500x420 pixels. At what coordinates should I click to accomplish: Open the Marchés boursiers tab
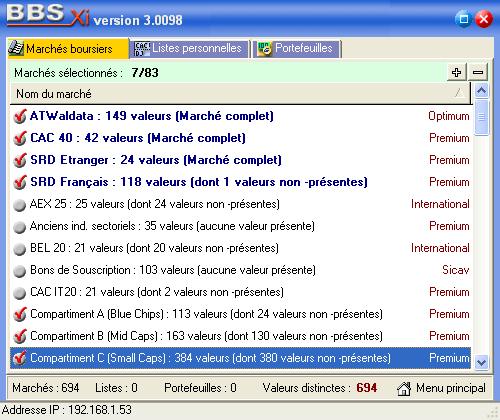[x=68, y=49]
